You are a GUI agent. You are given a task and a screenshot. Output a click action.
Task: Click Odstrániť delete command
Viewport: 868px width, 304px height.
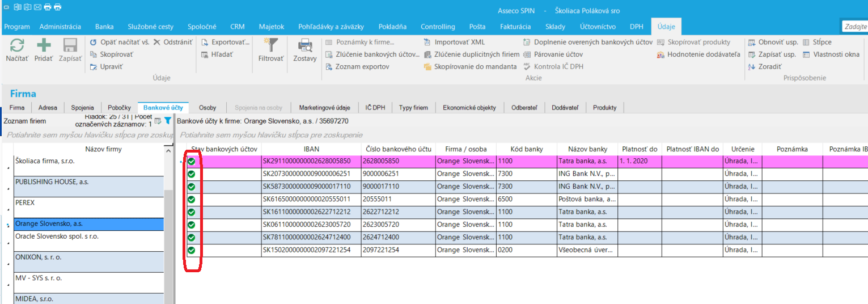(173, 42)
